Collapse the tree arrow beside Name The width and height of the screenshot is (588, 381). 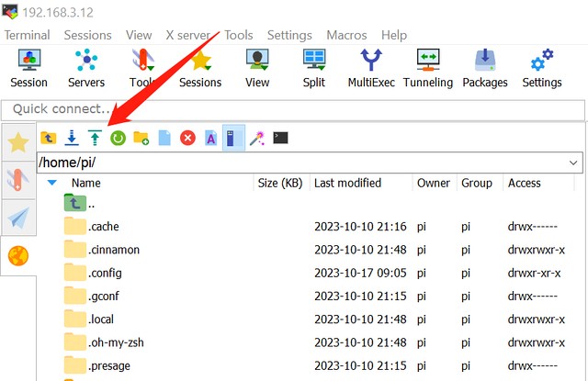point(51,183)
